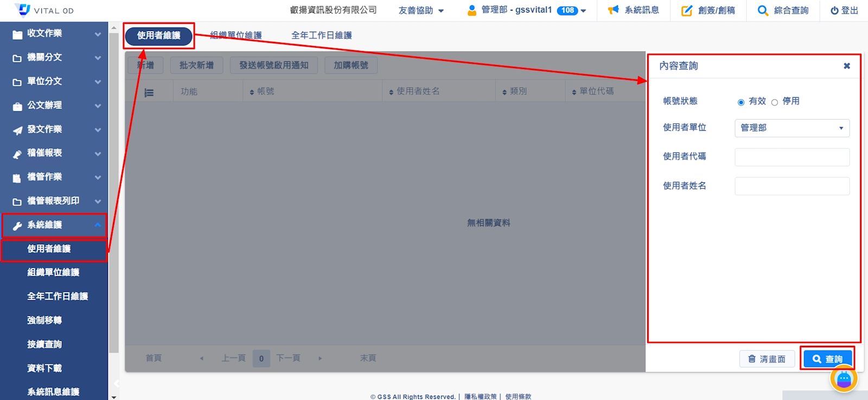Viewport: 868px width, 400px height.
Task: Click the 創簽/創稿 edit icon
Action: pos(686,10)
